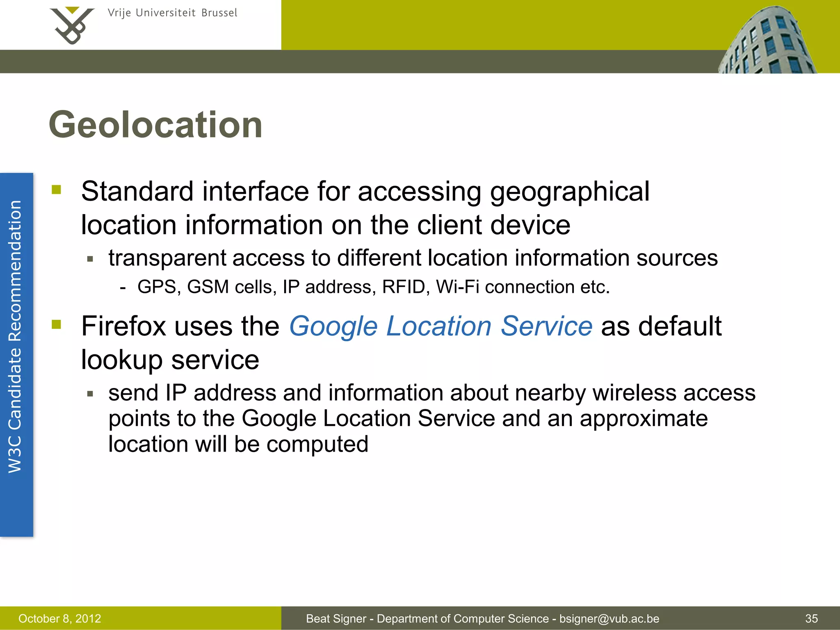Click the 'Vrije Universiteit Brussel' header text
The image size is (840, 630).
pos(172,13)
